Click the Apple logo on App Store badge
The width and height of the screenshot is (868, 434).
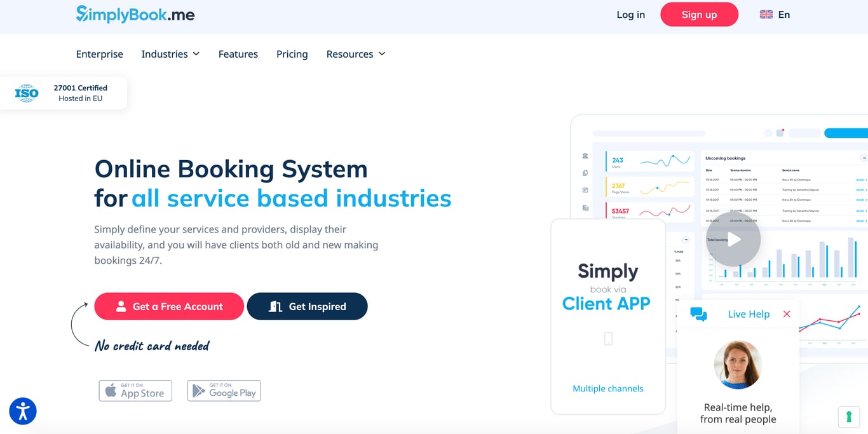click(x=111, y=390)
